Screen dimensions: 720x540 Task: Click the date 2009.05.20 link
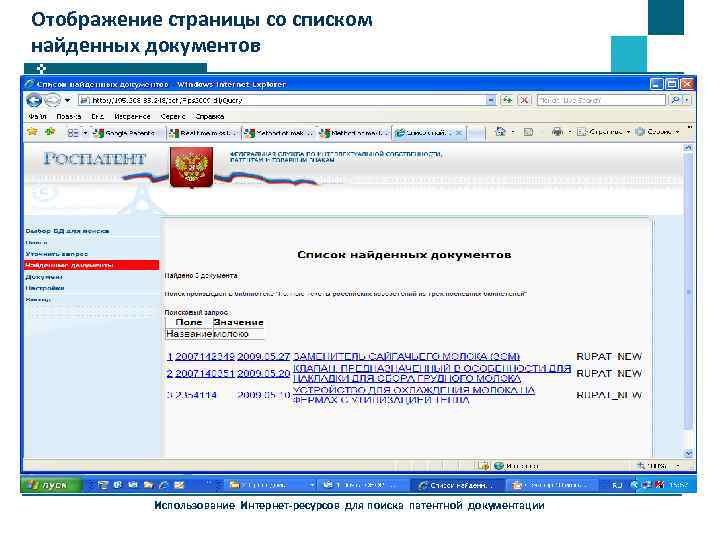pyautogui.click(x=264, y=374)
